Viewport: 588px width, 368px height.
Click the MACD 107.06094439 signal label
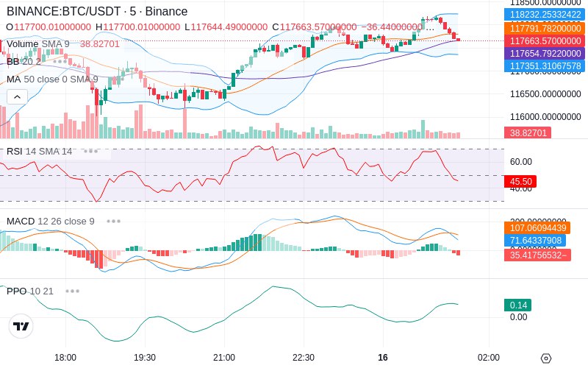click(x=537, y=228)
